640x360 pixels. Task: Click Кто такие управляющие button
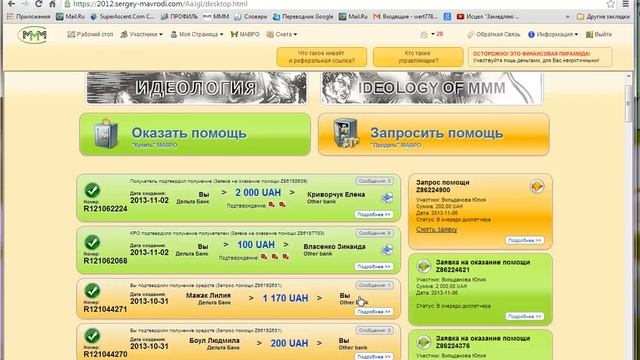tap(418, 57)
